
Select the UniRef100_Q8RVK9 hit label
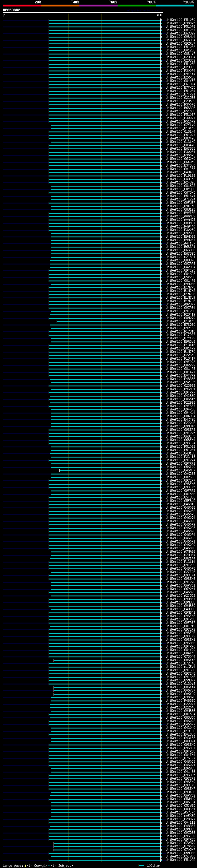[x=180, y=365]
